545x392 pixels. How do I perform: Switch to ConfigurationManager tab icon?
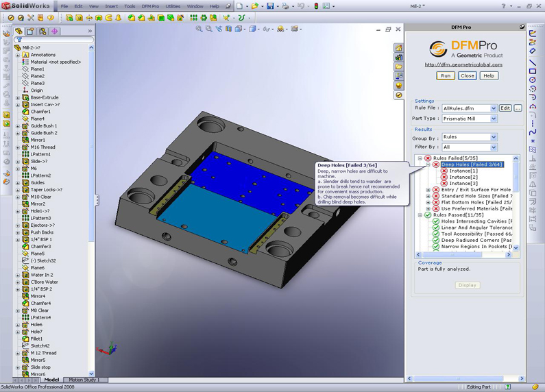(43, 32)
